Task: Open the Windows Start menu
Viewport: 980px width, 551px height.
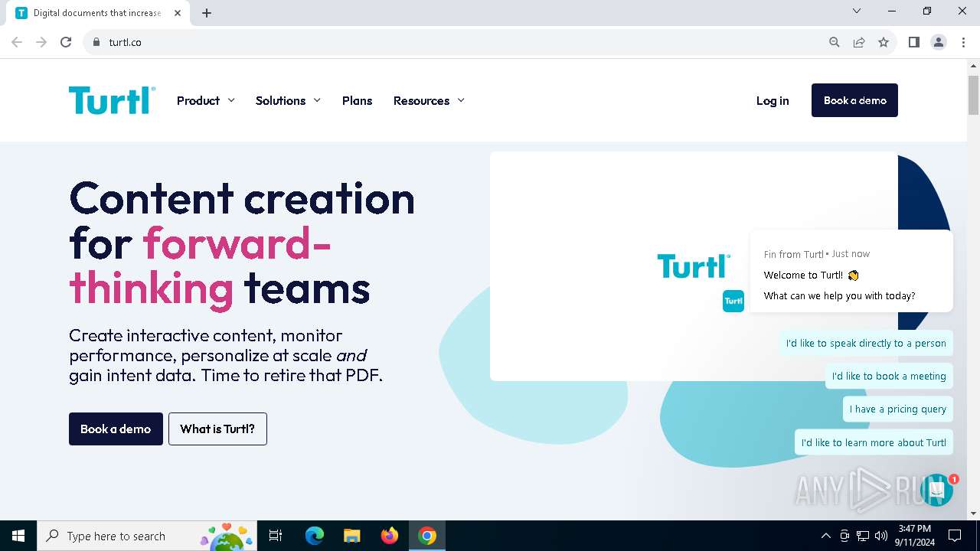Action: [18, 536]
